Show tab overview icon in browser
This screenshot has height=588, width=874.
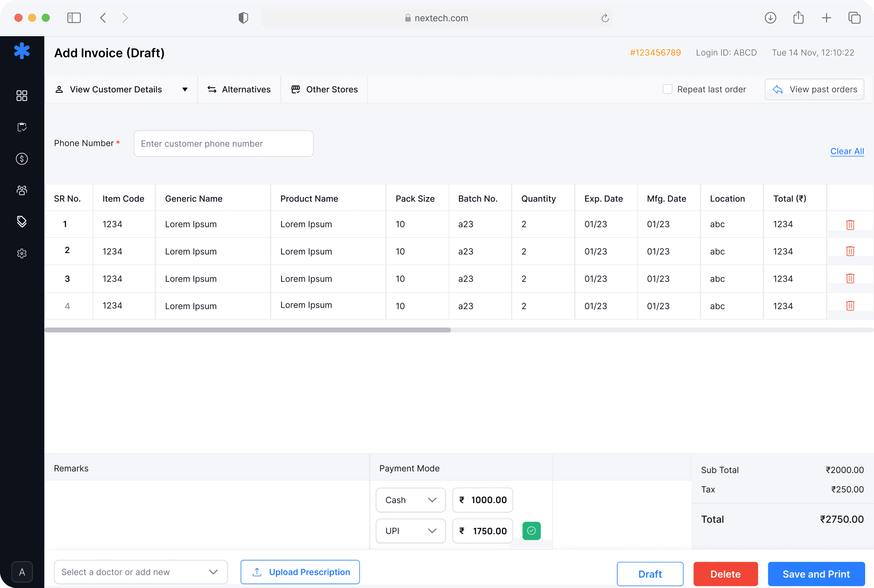[x=855, y=18]
